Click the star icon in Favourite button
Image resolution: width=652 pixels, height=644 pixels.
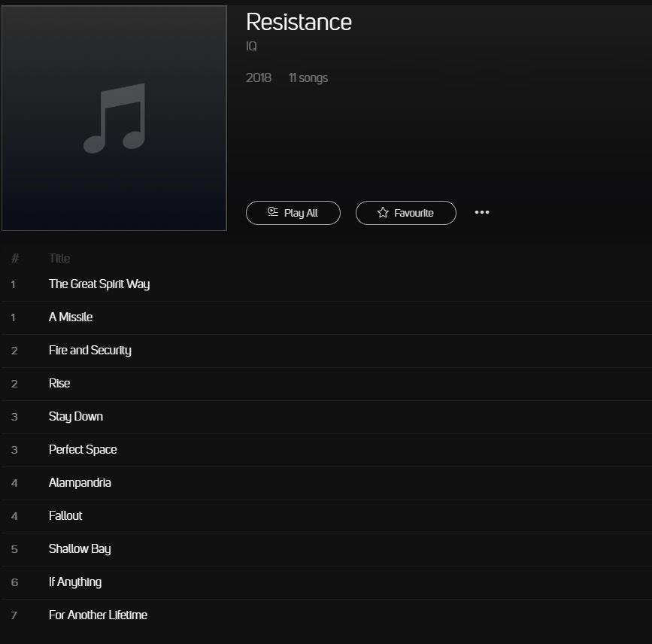383,213
